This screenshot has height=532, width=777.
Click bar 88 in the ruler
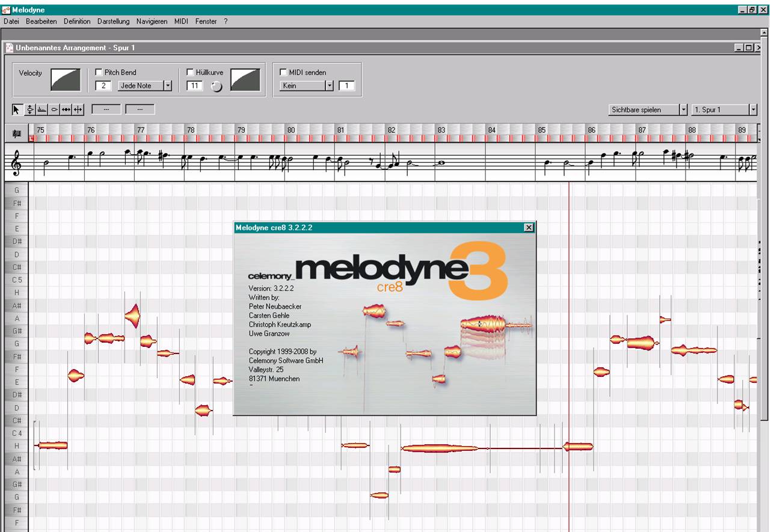coord(692,130)
